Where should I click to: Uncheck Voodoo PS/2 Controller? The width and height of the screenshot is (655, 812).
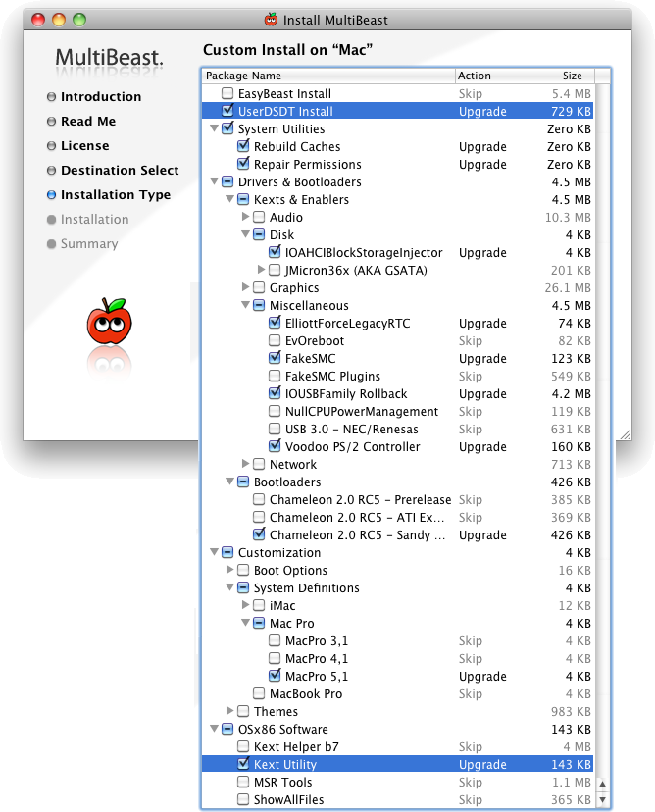pyautogui.click(x=275, y=446)
